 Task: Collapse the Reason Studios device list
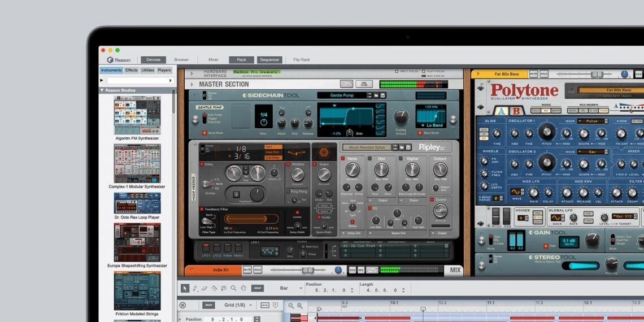coord(102,90)
